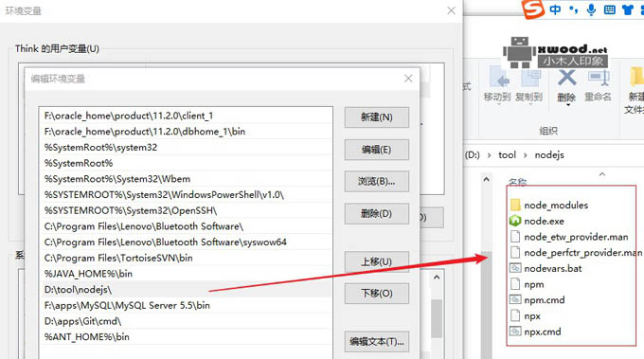Screen dimensions: 644x359
Task: Click the New folder (新建文件夹) icon in Explorer ribbon
Action: point(636,77)
